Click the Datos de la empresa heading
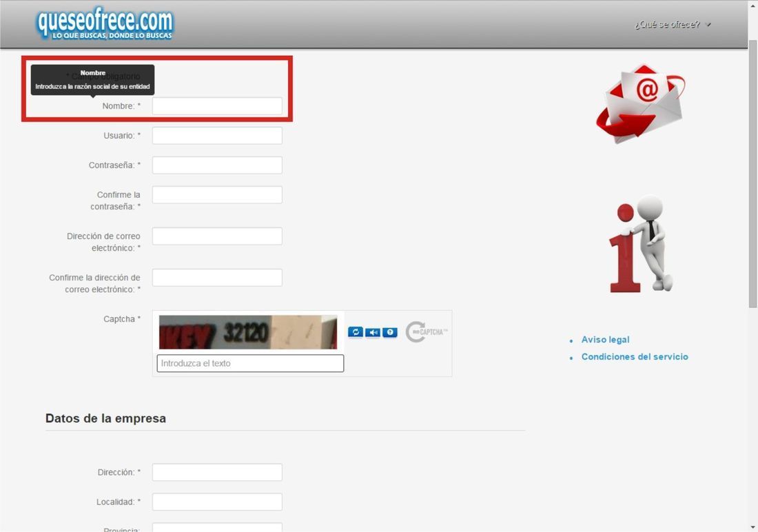This screenshot has width=758, height=532. coord(105,418)
